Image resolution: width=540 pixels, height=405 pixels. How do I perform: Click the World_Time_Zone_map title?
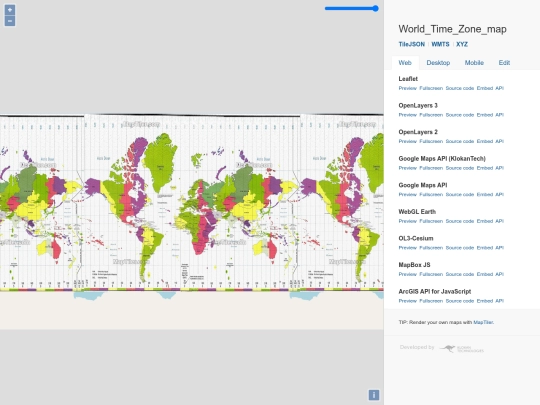coord(453,29)
